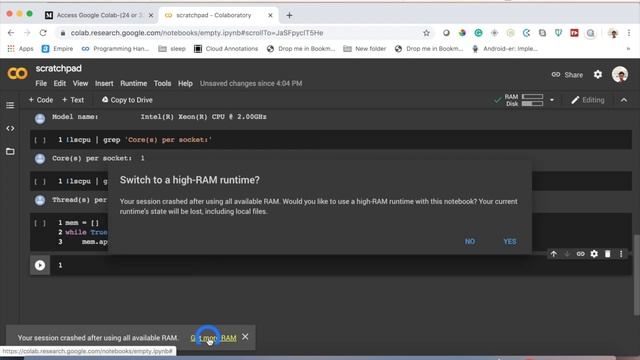This screenshot has height=360, width=640.
Task: Open the File menu
Action: [x=41, y=83]
